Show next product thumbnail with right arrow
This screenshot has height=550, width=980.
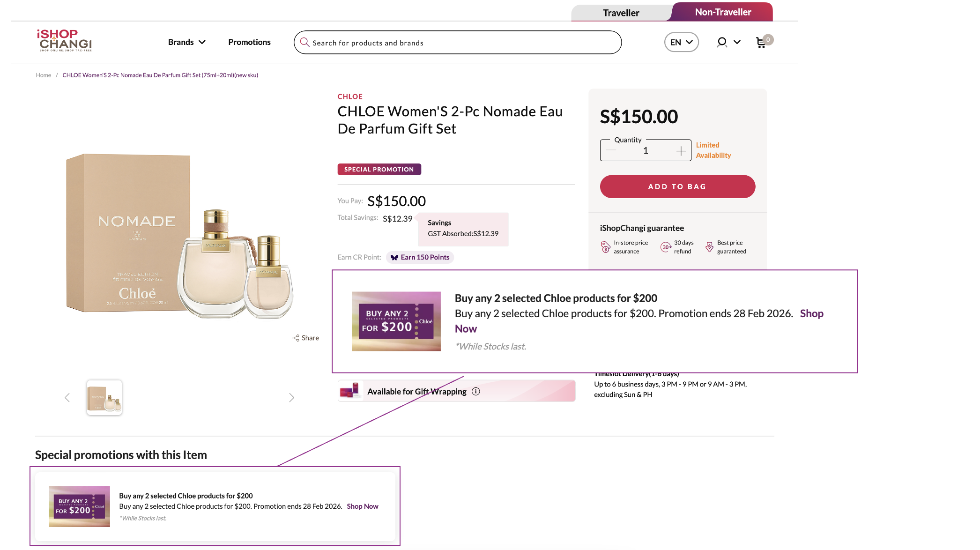point(291,398)
